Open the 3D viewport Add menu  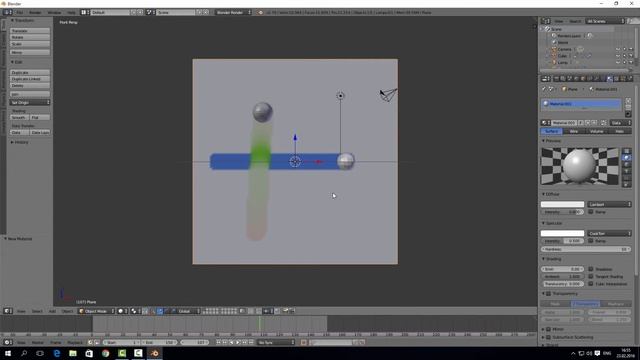pyautogui.click(x=52, y=311)
